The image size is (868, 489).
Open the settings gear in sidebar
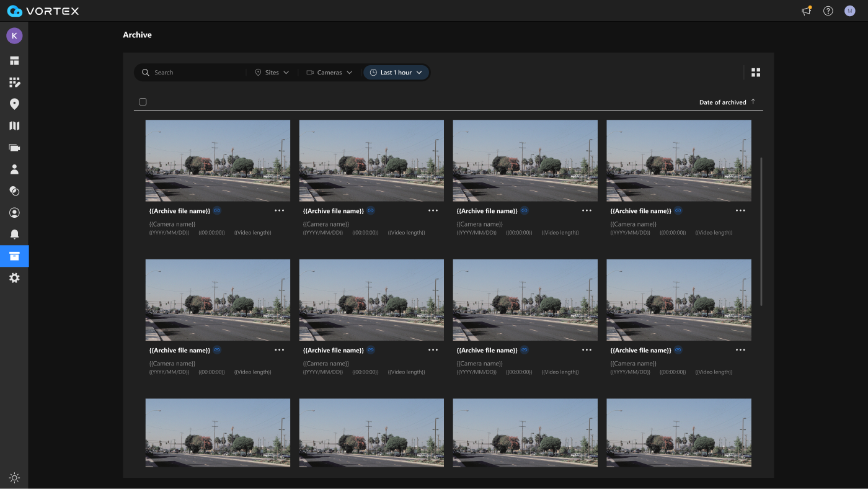coord(14,278)
